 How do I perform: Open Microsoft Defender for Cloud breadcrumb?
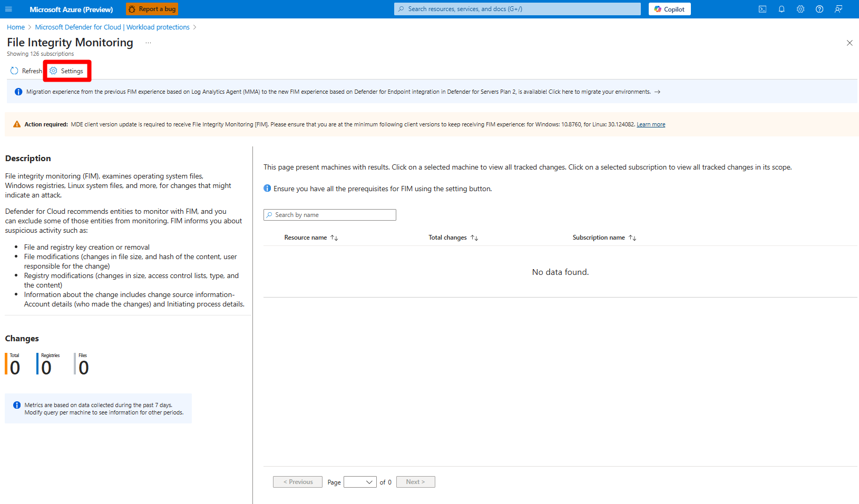tap(112, 27)
